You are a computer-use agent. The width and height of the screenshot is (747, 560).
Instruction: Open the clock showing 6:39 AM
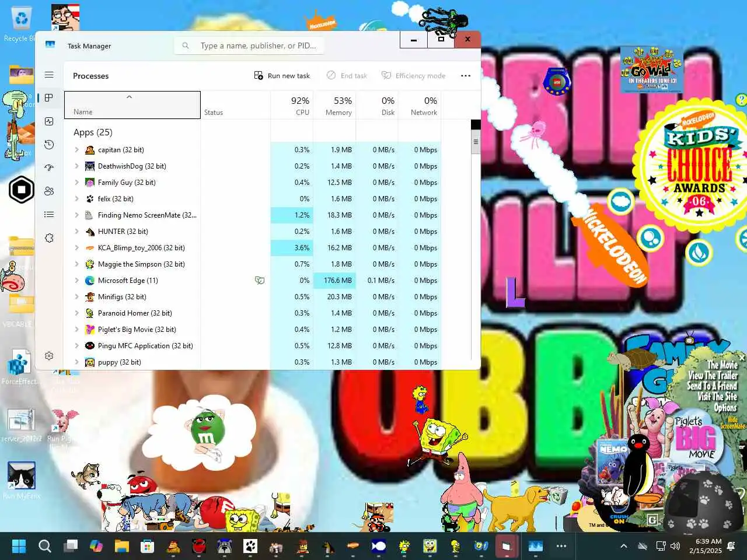[x=705, y=546]
